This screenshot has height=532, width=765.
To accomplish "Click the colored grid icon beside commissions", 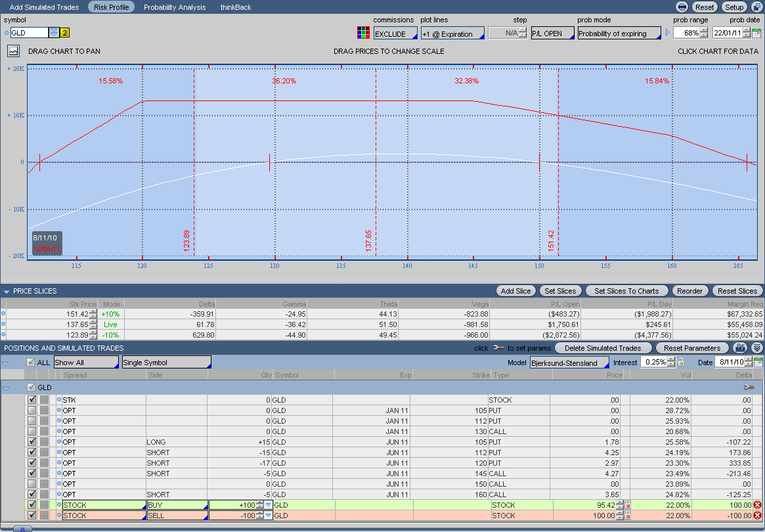I will click(x=362, y=33).
